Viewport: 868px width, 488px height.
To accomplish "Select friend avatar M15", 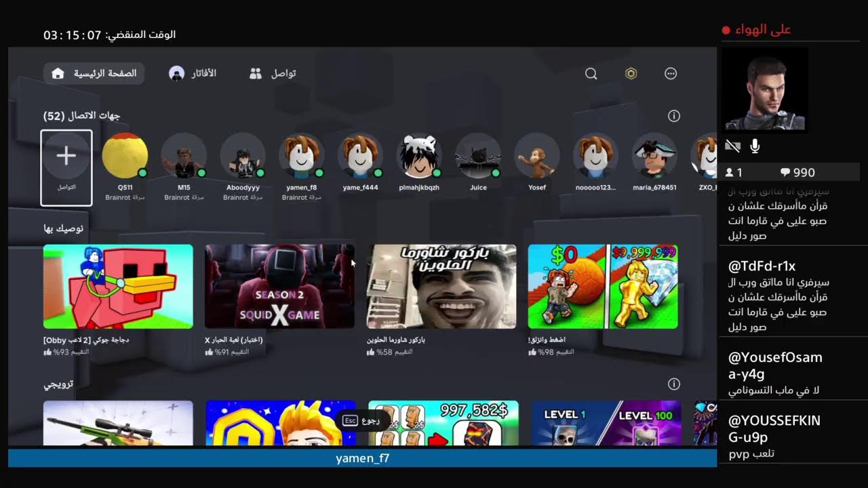I will point(184,156).
